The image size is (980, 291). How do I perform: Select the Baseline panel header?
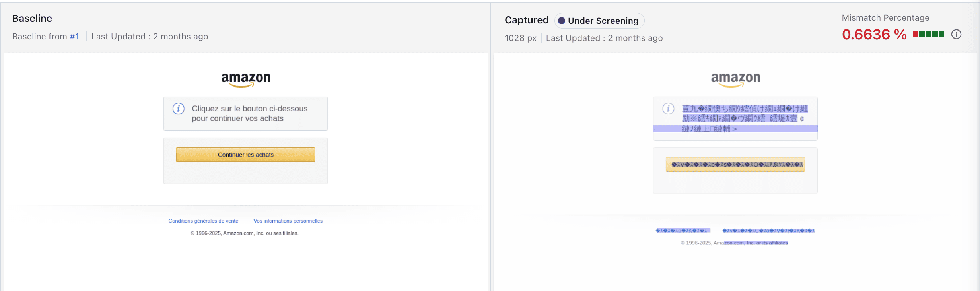32,18
